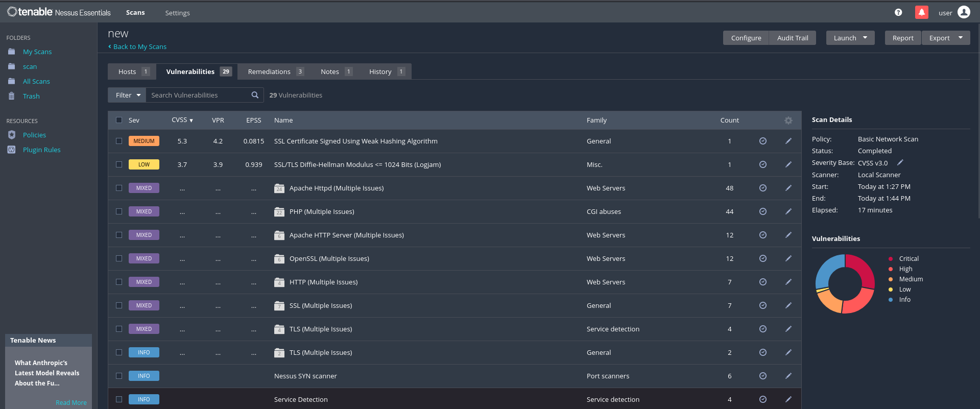
Task: Click the user avatar icon
Action: coord(964,12)
